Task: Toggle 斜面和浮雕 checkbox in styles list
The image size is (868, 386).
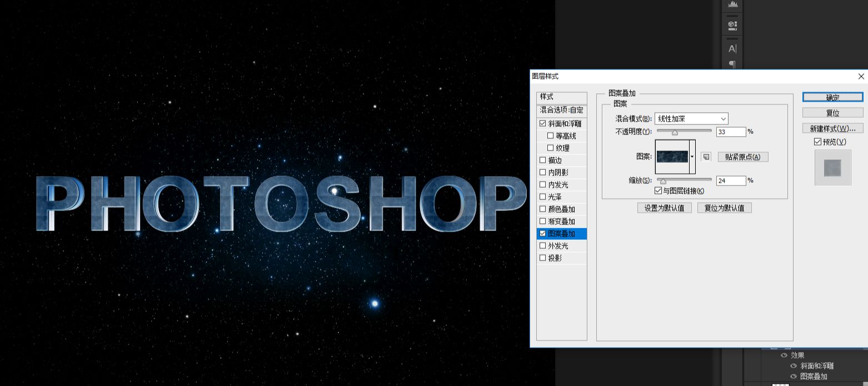Action: 543,124
